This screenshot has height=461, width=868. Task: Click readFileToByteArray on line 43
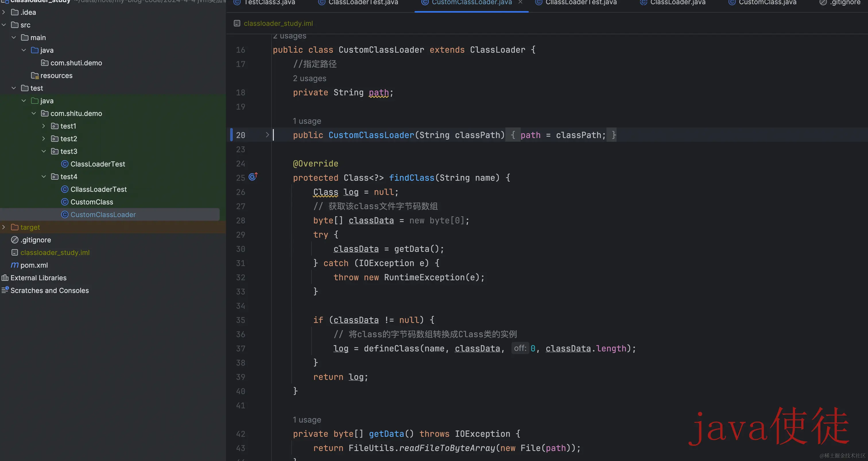[x=447, y=448]
